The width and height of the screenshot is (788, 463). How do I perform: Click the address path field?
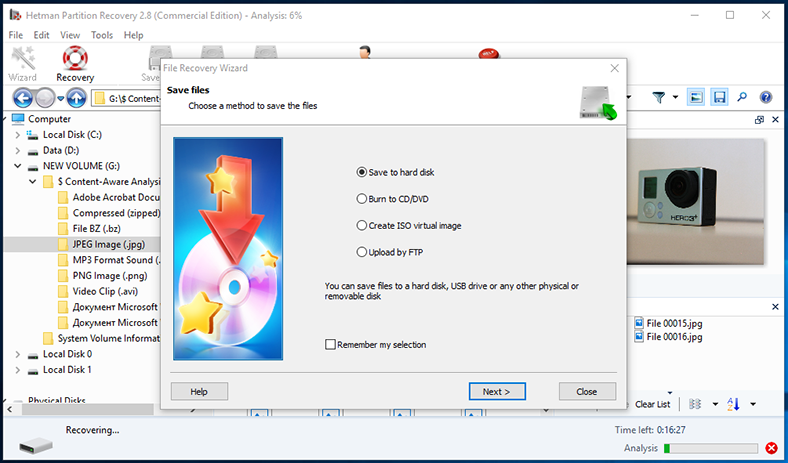tap(126, 98)
